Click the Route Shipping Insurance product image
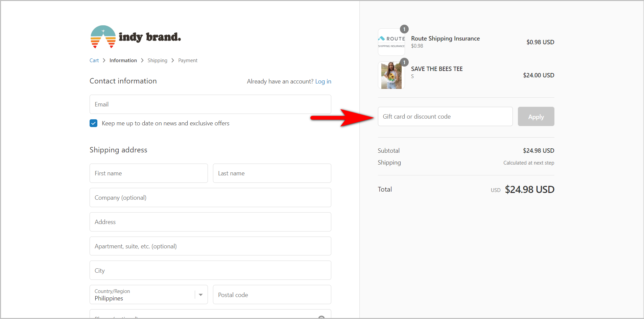This screenshot has height=319, width=644. coord(391,42)
